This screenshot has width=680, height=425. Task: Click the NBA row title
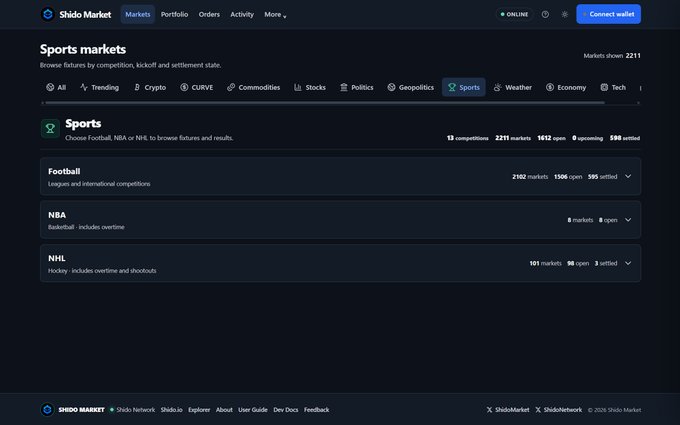point(57,215)
